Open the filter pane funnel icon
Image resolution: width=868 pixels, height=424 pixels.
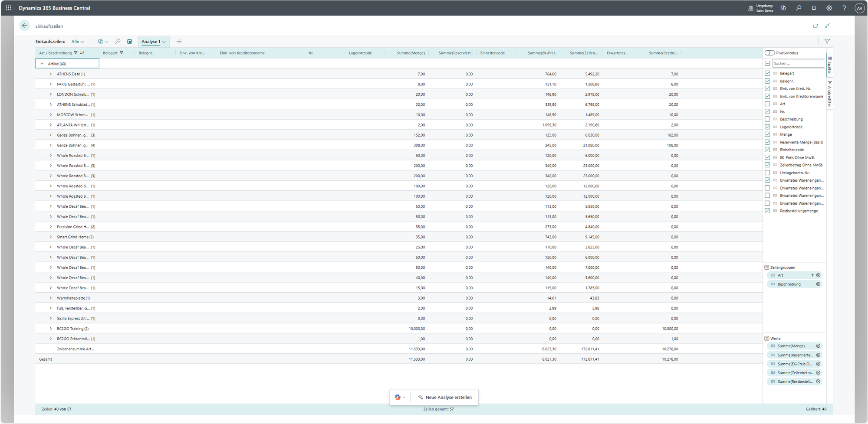827,42
